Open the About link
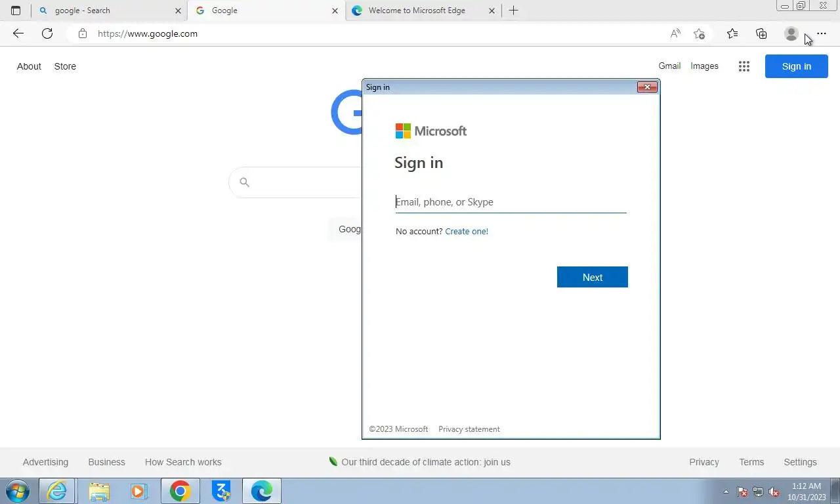Image resolution: width=840 pixels, height=504 pixels. pyautogui.click(x=29, y=66)
